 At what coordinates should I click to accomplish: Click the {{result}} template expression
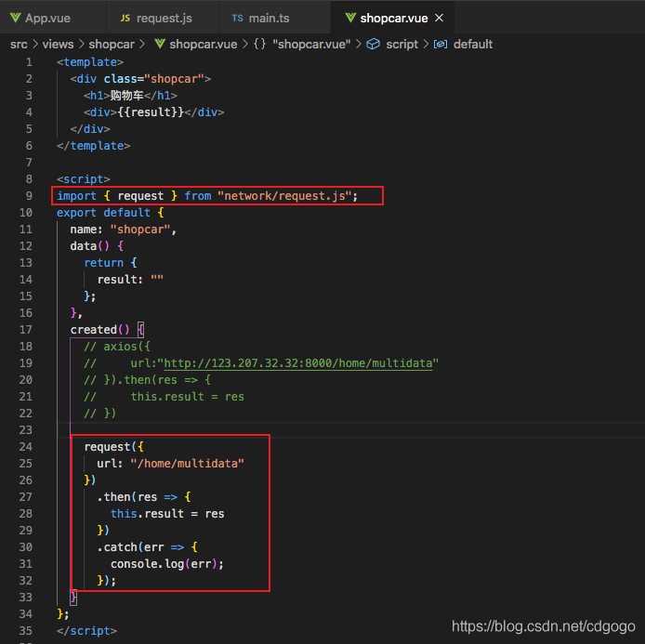(151, 112)
